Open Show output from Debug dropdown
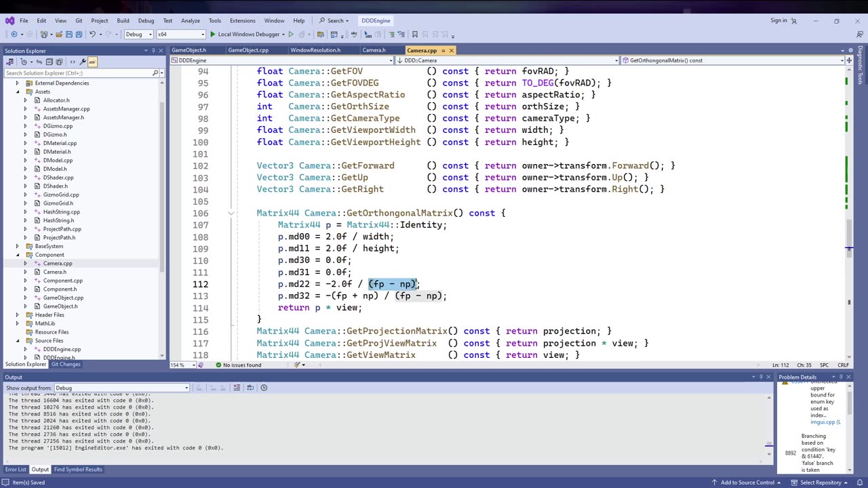The height and width of the screenshot is (488, 868). pyautogui.click(x=121, y=388)
